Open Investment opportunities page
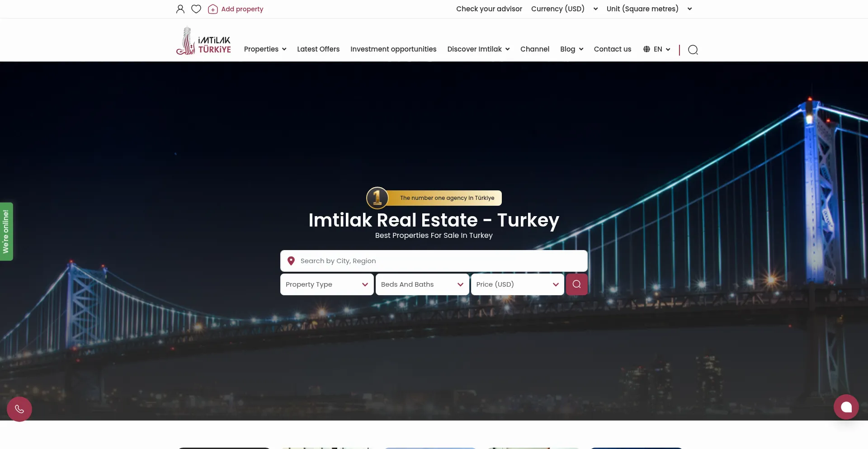Viewport: 868px width, 449px height. (393, 49)
